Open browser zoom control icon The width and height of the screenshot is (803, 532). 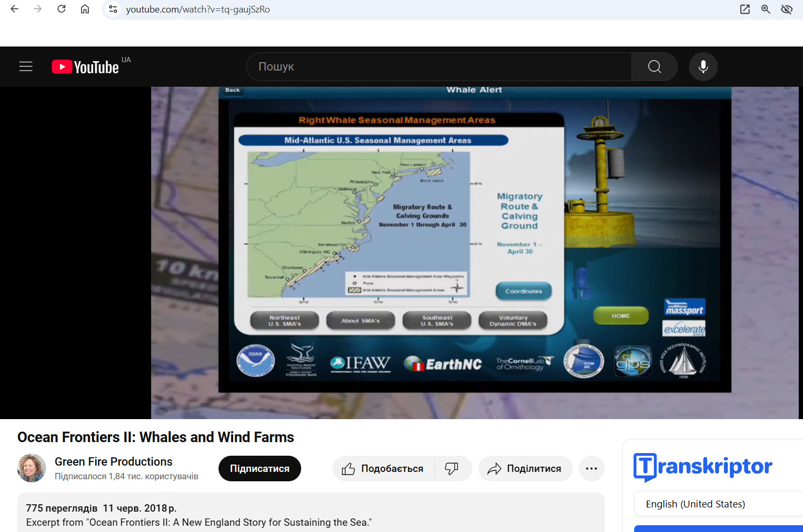(x=765, y=9)
